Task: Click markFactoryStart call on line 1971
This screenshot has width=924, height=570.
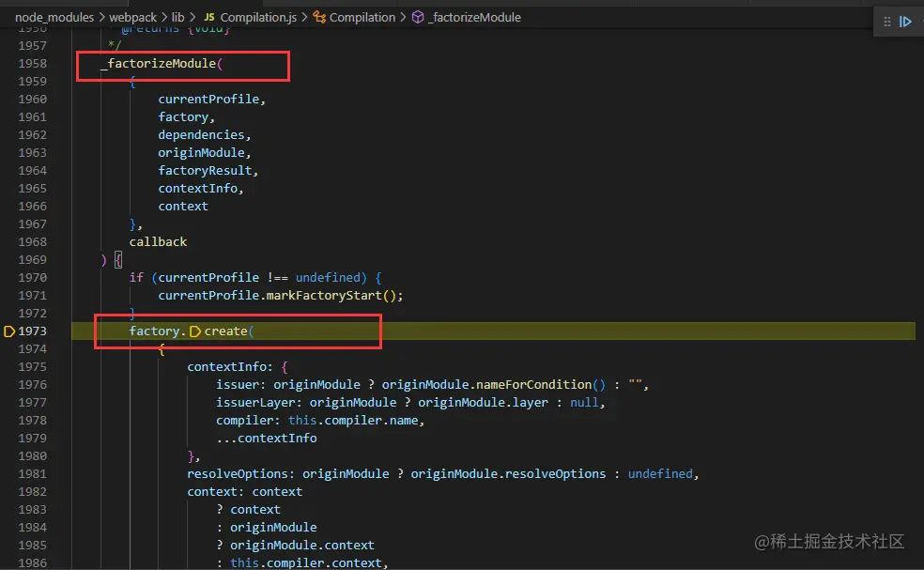Action: click(x=324, y=295)
